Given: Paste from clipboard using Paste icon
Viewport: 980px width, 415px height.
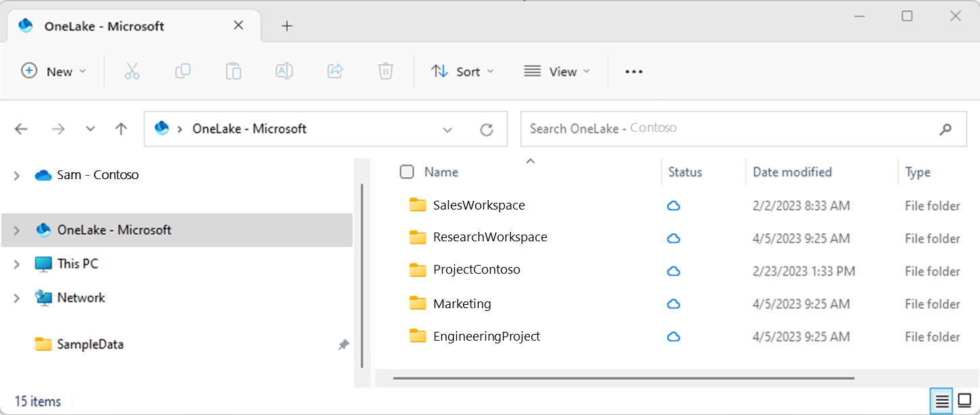Looking at the screenshot, I should click(233, 71).
